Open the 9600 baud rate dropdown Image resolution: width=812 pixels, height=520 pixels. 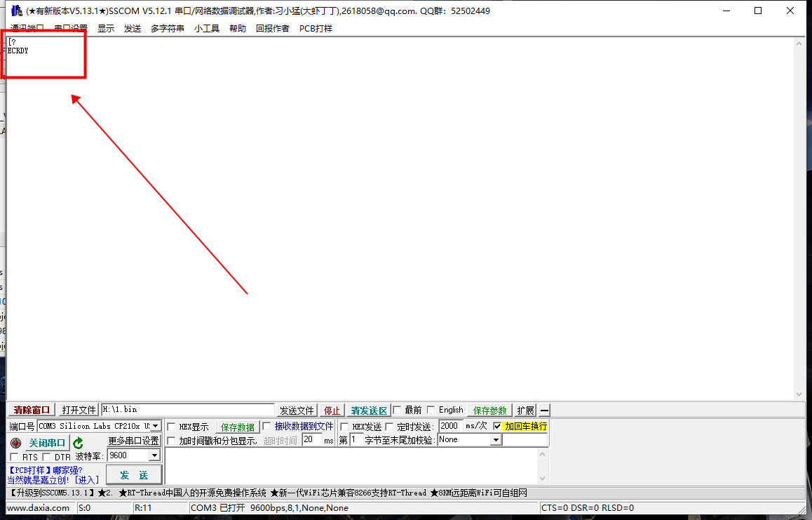point(155,456)
